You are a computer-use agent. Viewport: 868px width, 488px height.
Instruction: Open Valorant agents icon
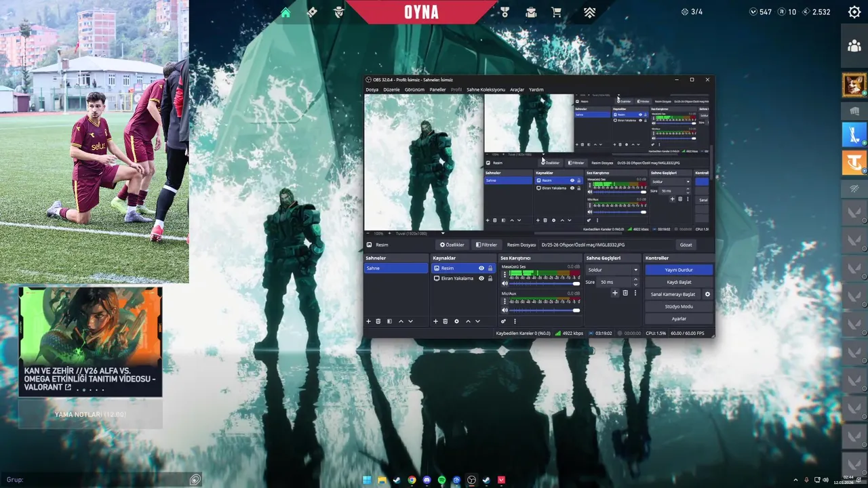tap(339, 12)
